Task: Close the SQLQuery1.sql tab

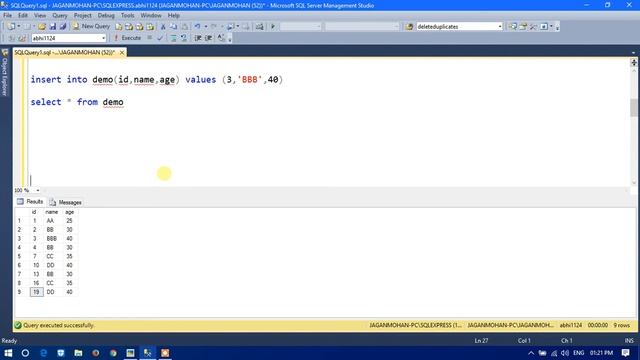Action: [122, 52]
